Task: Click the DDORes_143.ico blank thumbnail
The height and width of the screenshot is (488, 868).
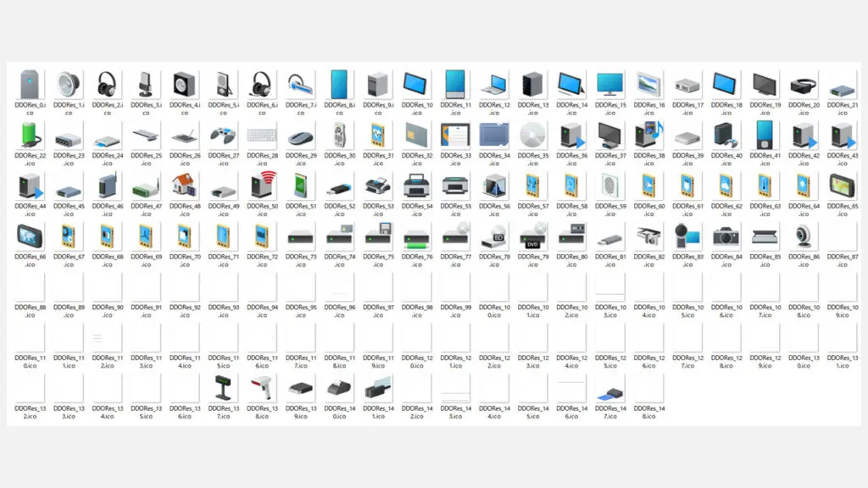Action: coord(455,388)
